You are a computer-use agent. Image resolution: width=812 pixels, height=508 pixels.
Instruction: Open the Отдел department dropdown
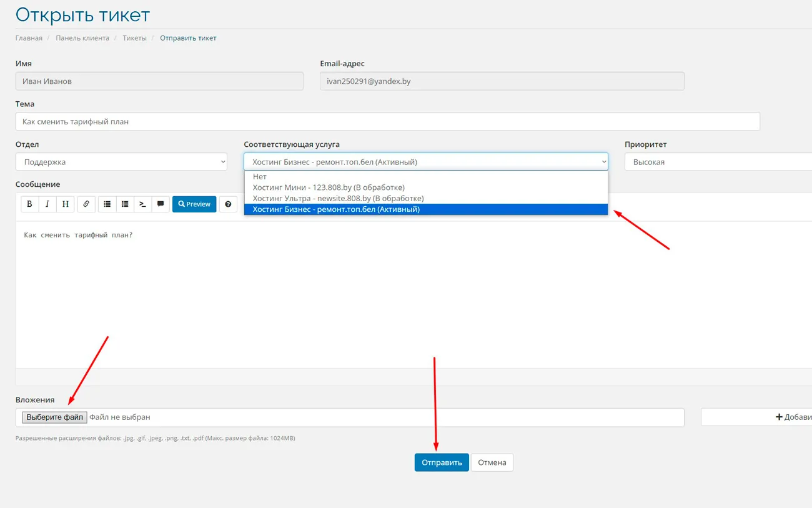[121, 162]
